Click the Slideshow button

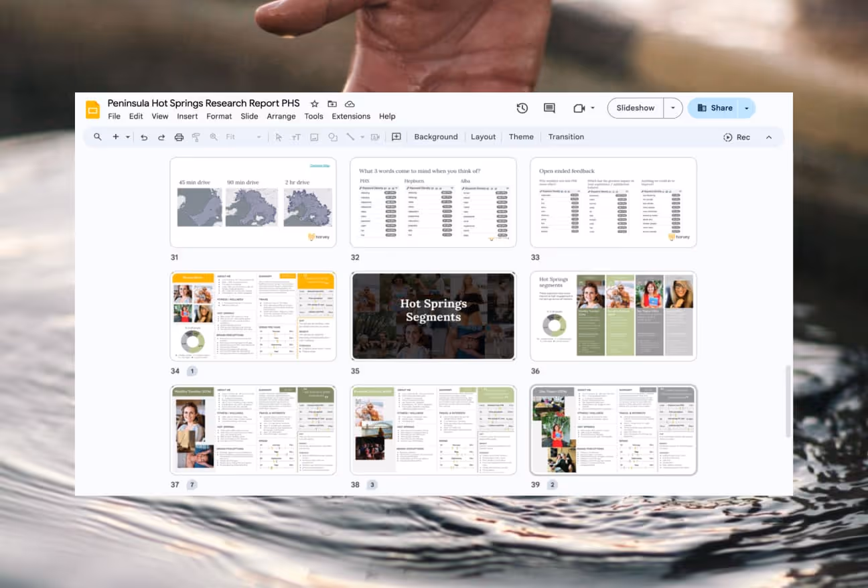[636, 108]
